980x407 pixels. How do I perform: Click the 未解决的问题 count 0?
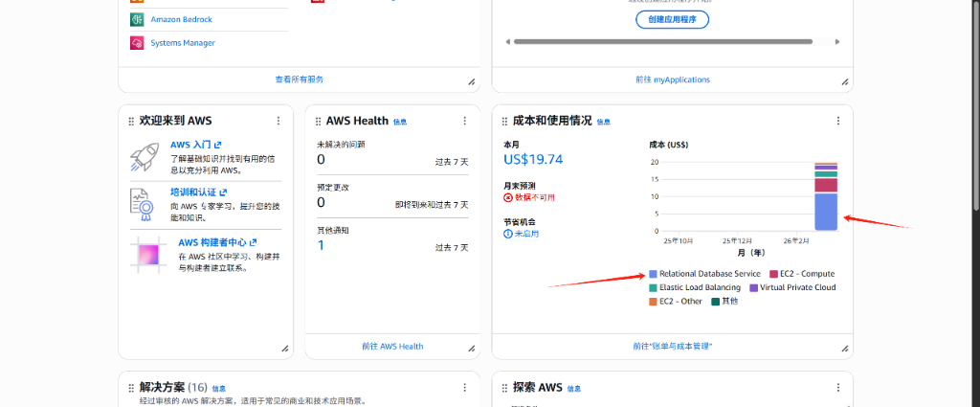pyautogui.click(x=322, y=160)
